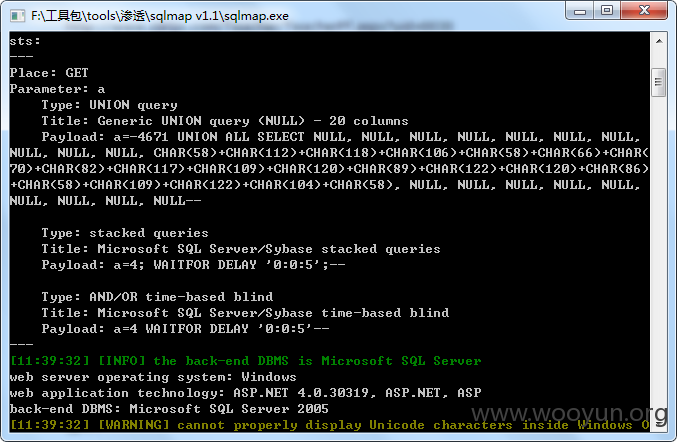This screenshot has width=677, height=442.
Task: Click the 'Parameter: a' line
Action: pos(57,89)
